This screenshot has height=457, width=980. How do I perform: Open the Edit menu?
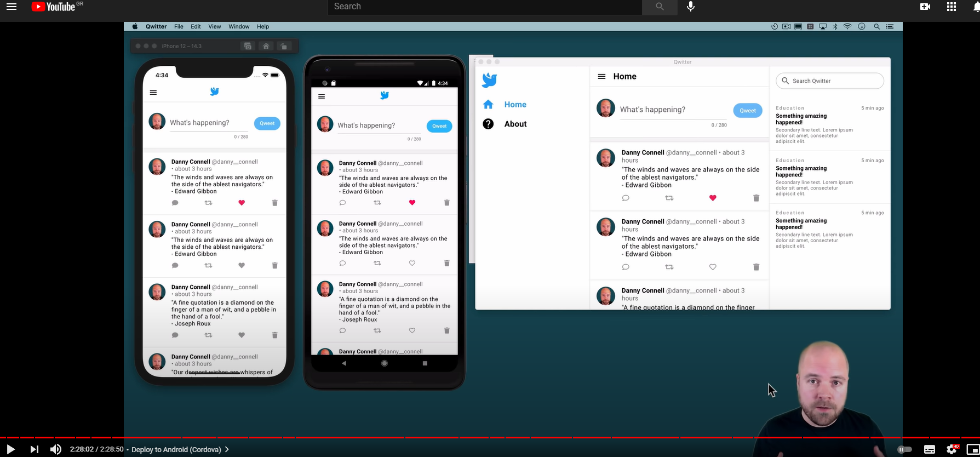click(x=196, y=26)
